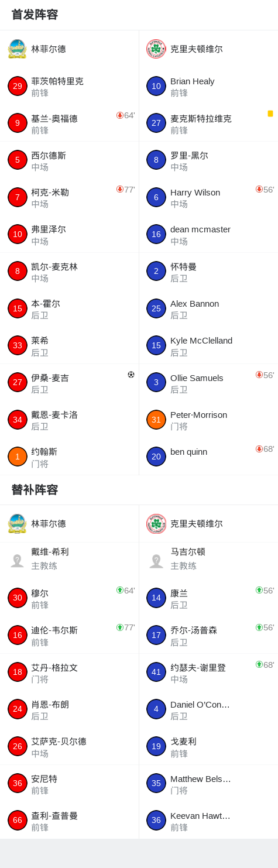Tap coach avatar placeholder for 马吉尔顿
Viewport: 278px width, 868px height.
[156, 561]
